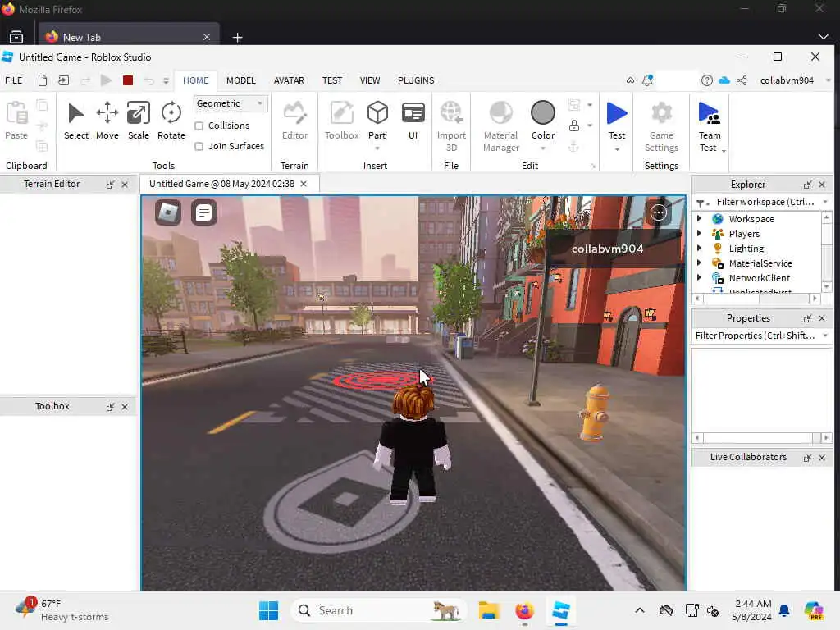This screenshot has width=840, height=630.
Task: Undock the Explorer panel
Action: [807, 185]
